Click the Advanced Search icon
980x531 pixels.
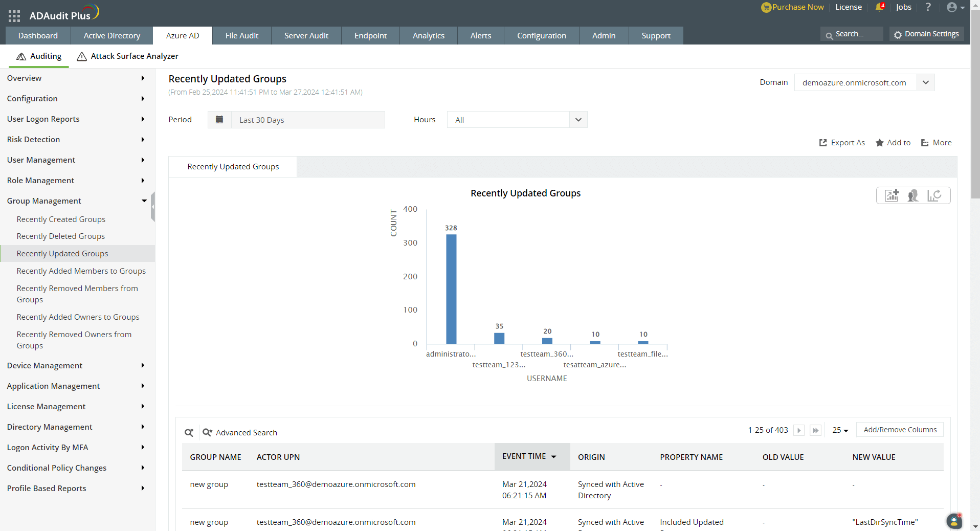[x=207, y=432]
